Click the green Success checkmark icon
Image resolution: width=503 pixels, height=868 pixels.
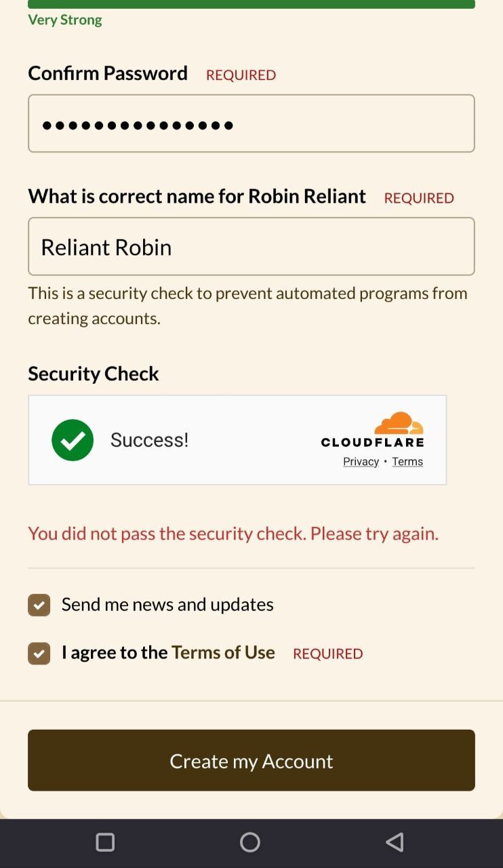[x=73, y=440]
